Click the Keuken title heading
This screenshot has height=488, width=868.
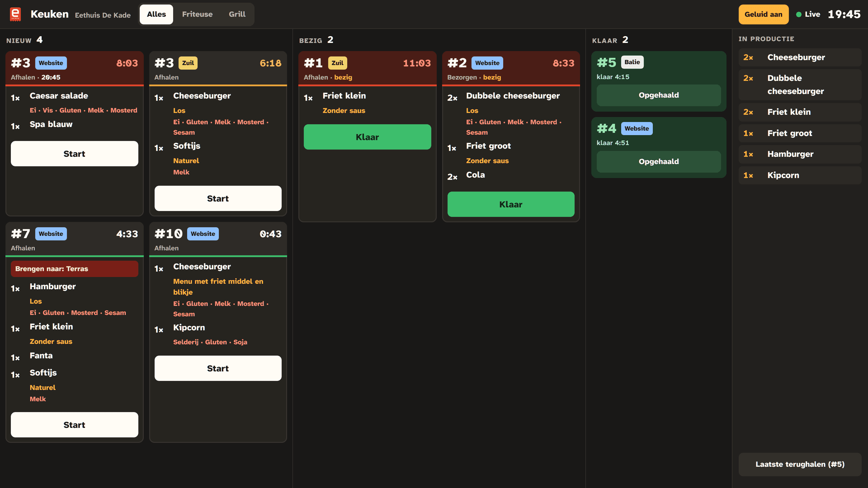(50, 14)
